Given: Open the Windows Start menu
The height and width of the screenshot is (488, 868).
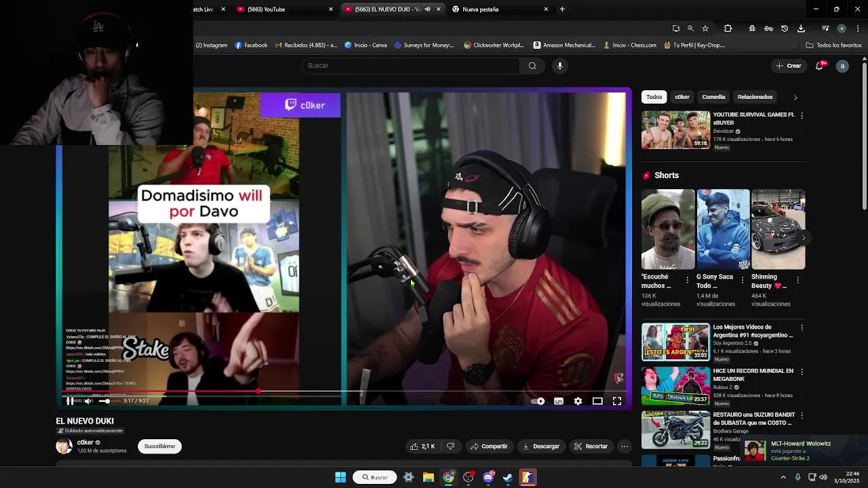Looking at the screenshot, I should coord(340,477).
